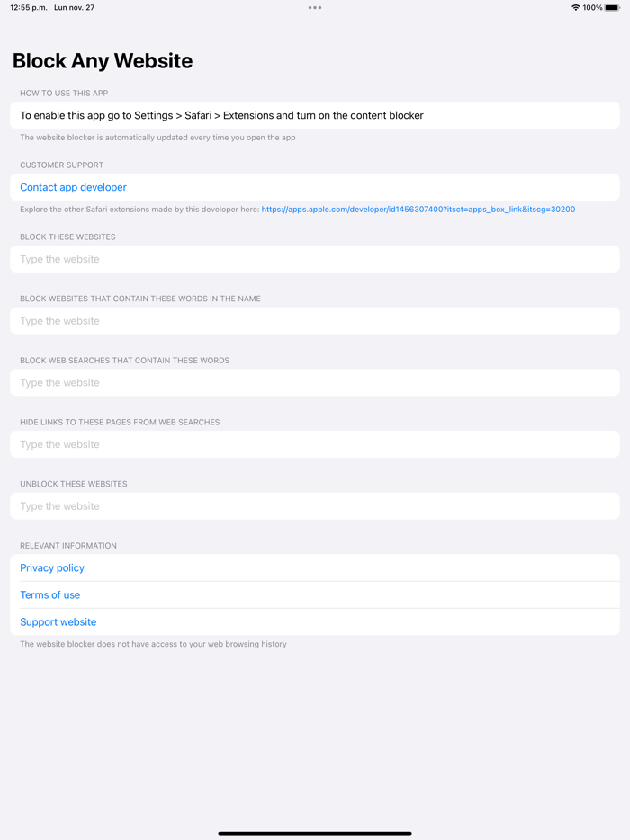Open the Terms of use page
The image size is (630, 840).
49,594
